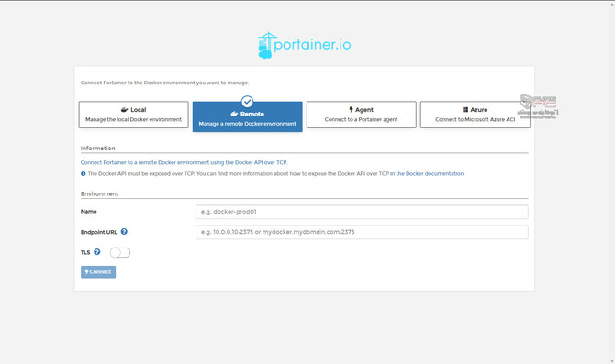Open the TLS help question mark icon
This screenshot has width=615, height=364.
tap(97, 252)
